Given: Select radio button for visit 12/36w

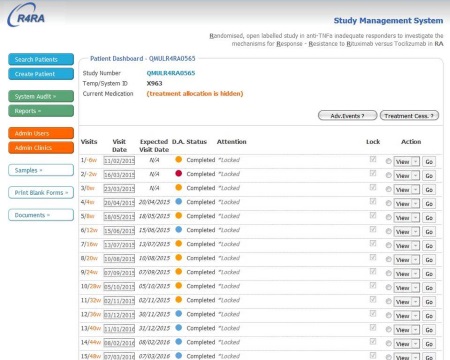Looking at the screenshot, I should click(388, 315).
